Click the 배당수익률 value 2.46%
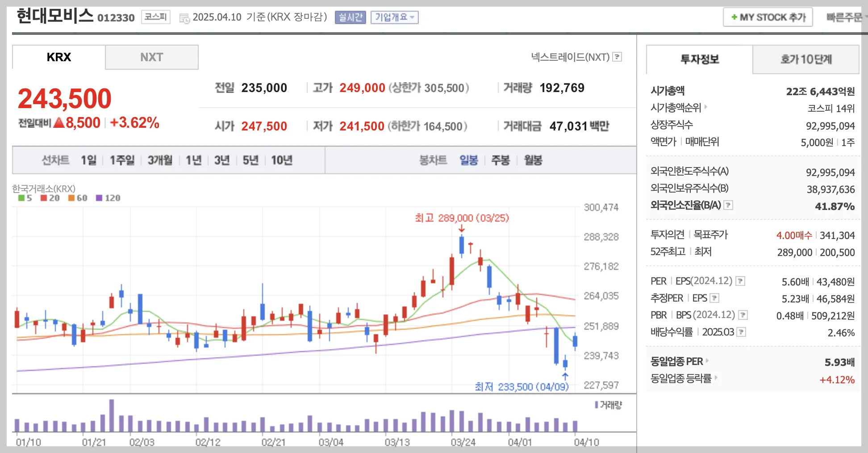Image resolution: width=868 pixels, height=453 pixels. pyautogui.click(x=841, y=333)
